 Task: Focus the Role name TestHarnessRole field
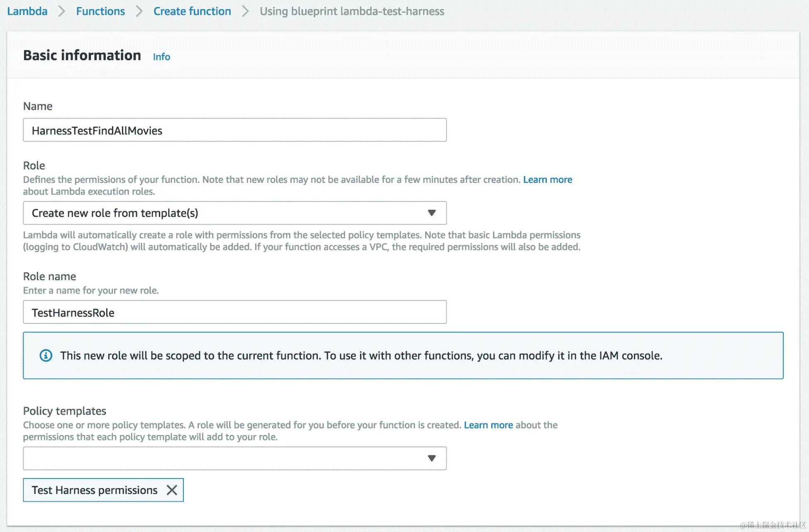234,312
